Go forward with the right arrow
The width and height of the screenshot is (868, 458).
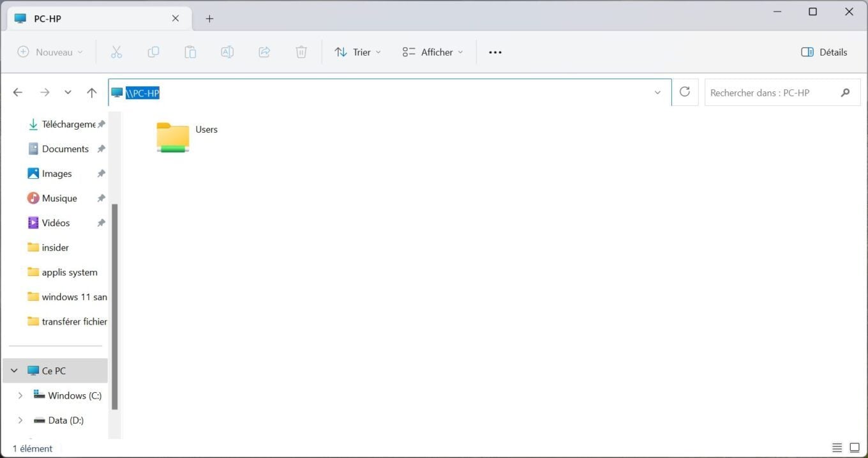[45, 93]
